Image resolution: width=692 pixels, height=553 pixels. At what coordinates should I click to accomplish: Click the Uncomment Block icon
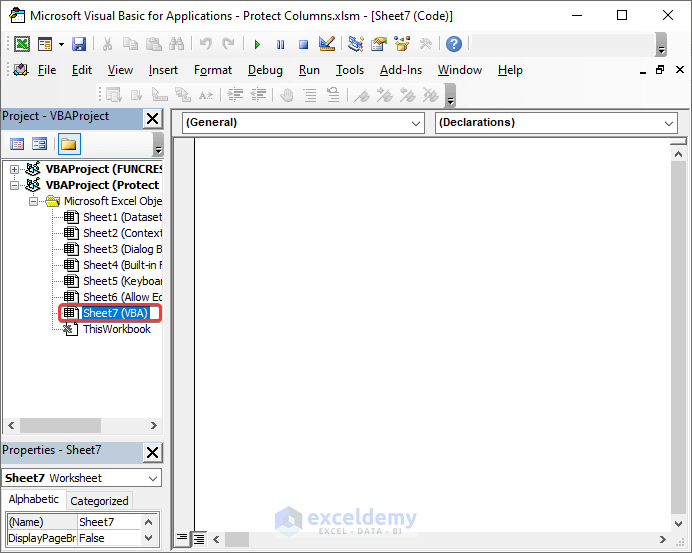[x=333, y=95]
